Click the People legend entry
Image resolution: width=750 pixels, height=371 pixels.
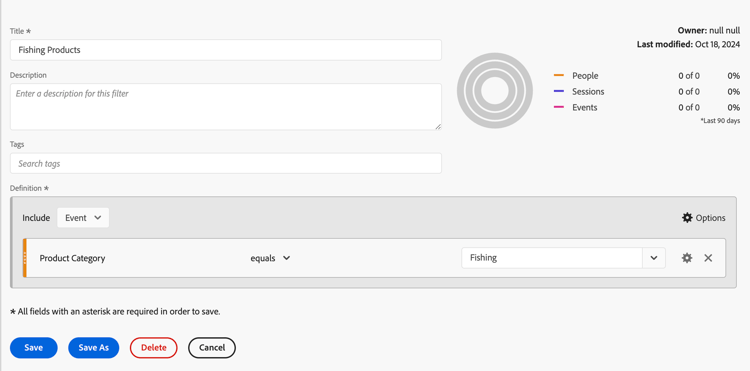(585, 76)
